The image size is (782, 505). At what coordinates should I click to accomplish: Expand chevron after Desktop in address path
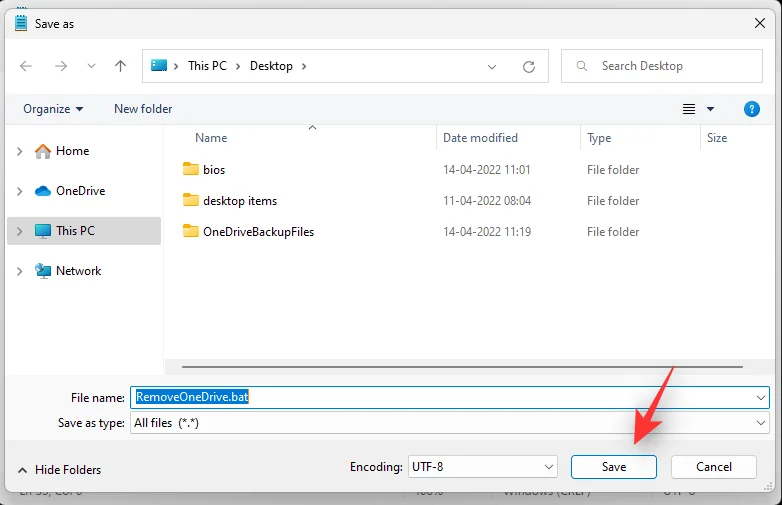coord(304,66)
